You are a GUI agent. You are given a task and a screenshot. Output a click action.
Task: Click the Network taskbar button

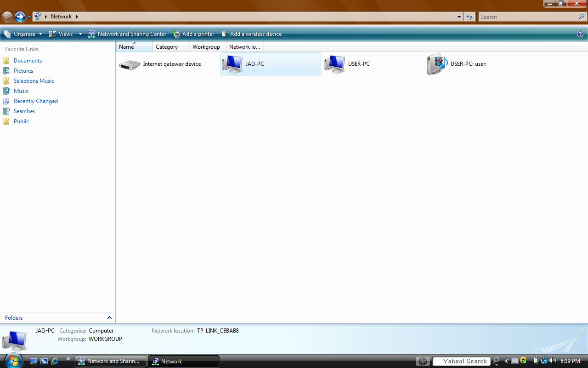[x=184, y=362]
